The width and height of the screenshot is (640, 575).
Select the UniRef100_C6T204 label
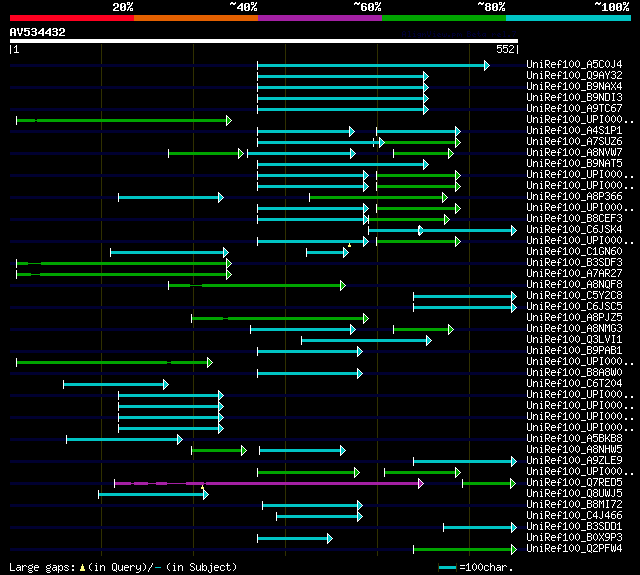pos(574,384)
